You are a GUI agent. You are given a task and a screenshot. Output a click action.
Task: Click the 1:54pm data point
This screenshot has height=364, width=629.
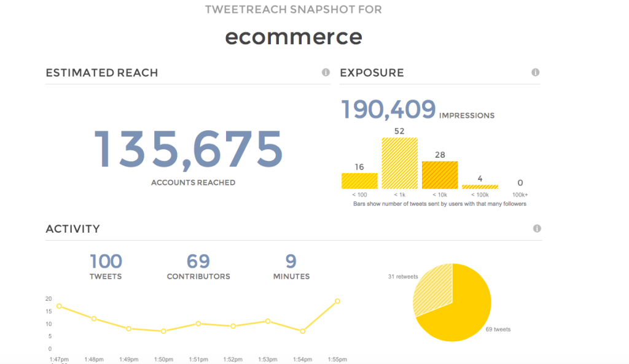click(x=302, y=331)
